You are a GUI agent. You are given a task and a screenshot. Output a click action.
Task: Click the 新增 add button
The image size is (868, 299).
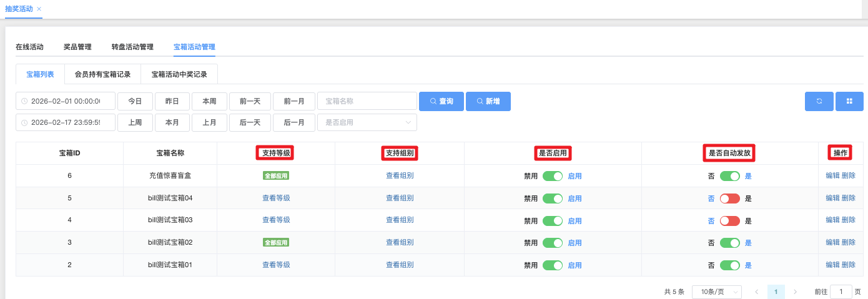click(488, 101)
